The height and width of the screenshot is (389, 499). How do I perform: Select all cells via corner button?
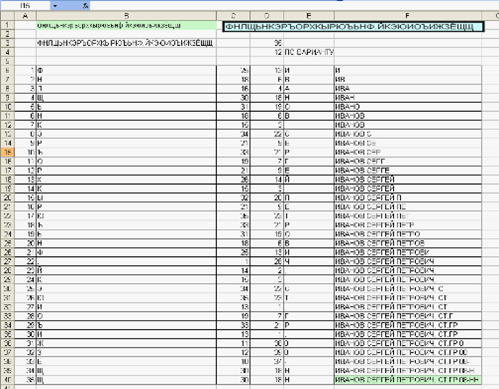7,16
